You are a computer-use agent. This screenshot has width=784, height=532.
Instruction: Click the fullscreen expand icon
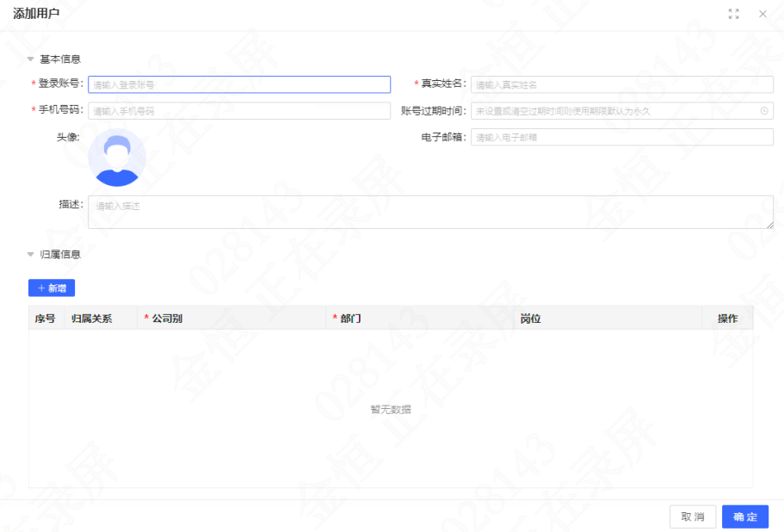coord(733,14)
